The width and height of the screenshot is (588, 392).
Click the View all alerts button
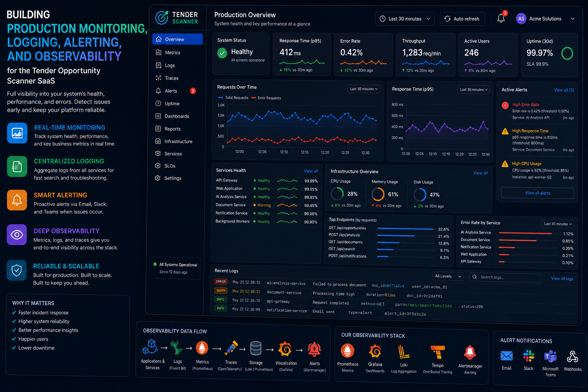click(537, 193)
